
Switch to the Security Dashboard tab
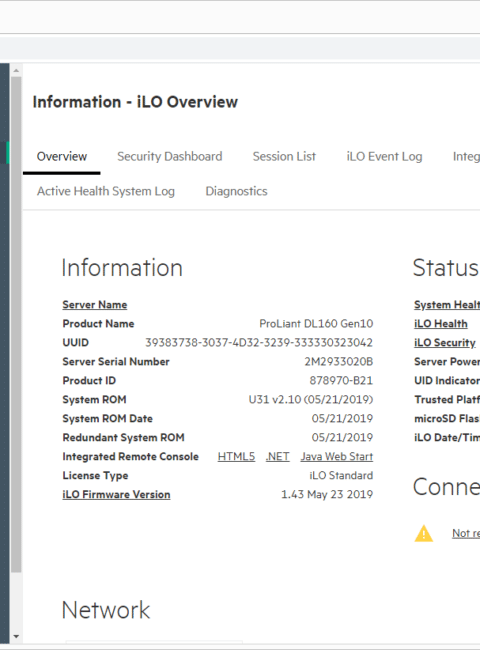click(x=170, y=156)
